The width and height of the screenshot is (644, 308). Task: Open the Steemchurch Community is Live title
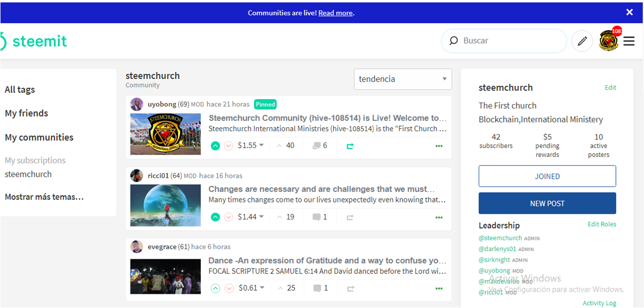click(328, 118)
